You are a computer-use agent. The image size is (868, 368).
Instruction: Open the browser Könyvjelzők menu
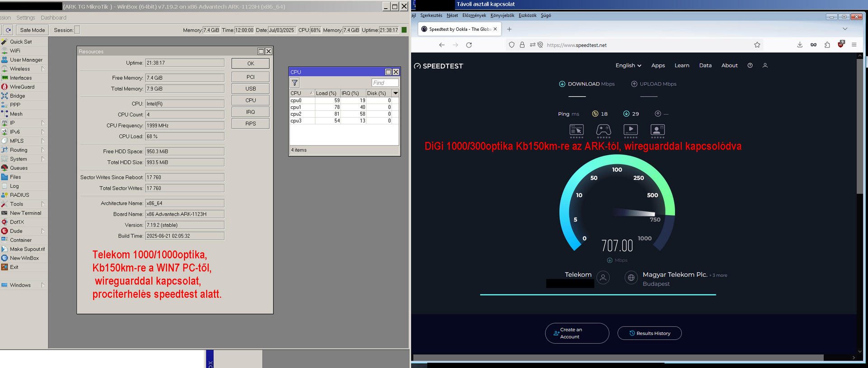click(x=502, y=15)
